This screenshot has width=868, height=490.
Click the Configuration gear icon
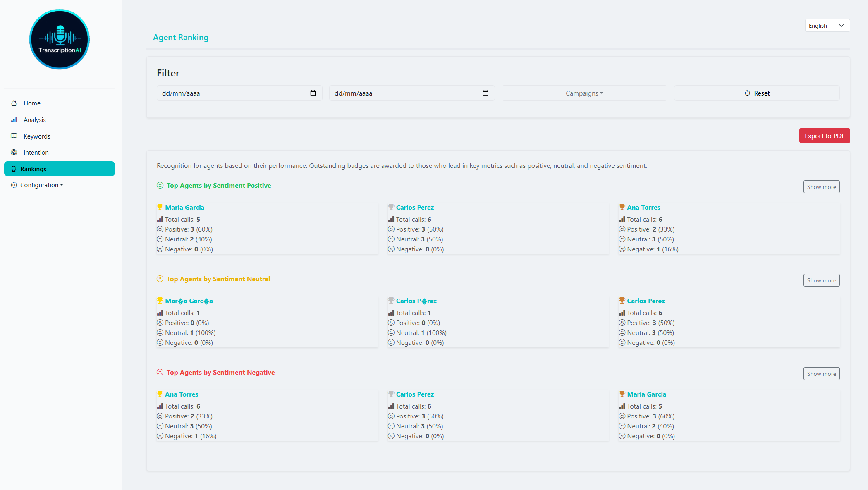14,185
